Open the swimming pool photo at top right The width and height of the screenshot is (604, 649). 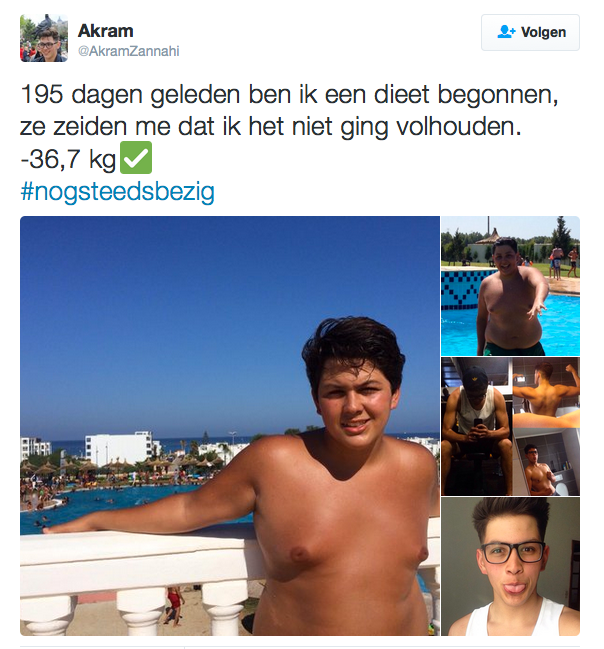tap(510, 286)
